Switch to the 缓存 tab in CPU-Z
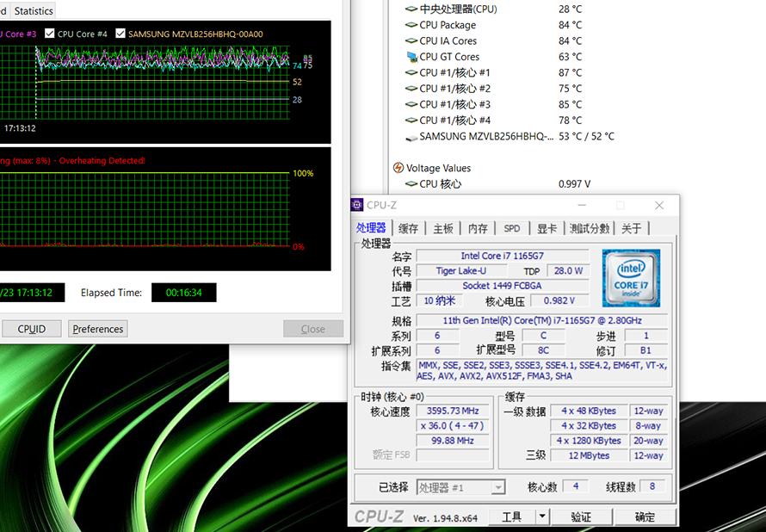The height and width of the screenshot is (532, 766). tap(407, 228)
